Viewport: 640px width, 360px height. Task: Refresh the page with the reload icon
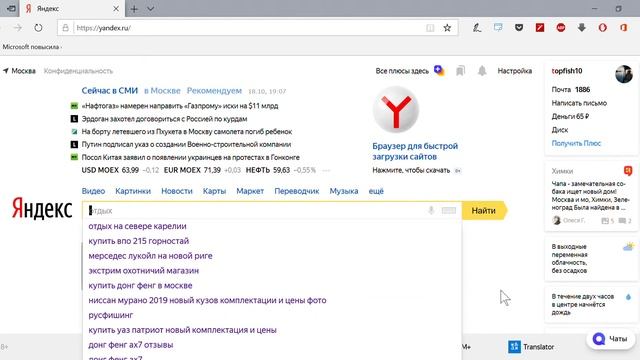[x=38, y=28]
